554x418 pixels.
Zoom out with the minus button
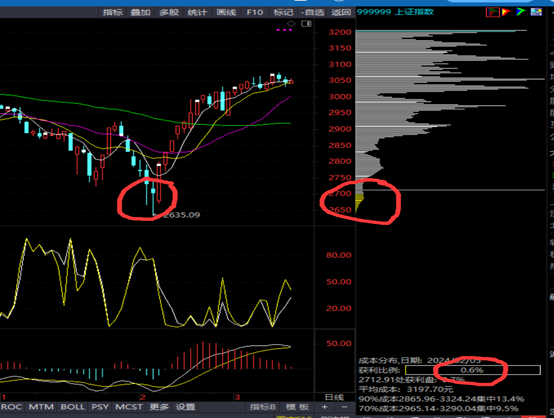coord(344,407)
